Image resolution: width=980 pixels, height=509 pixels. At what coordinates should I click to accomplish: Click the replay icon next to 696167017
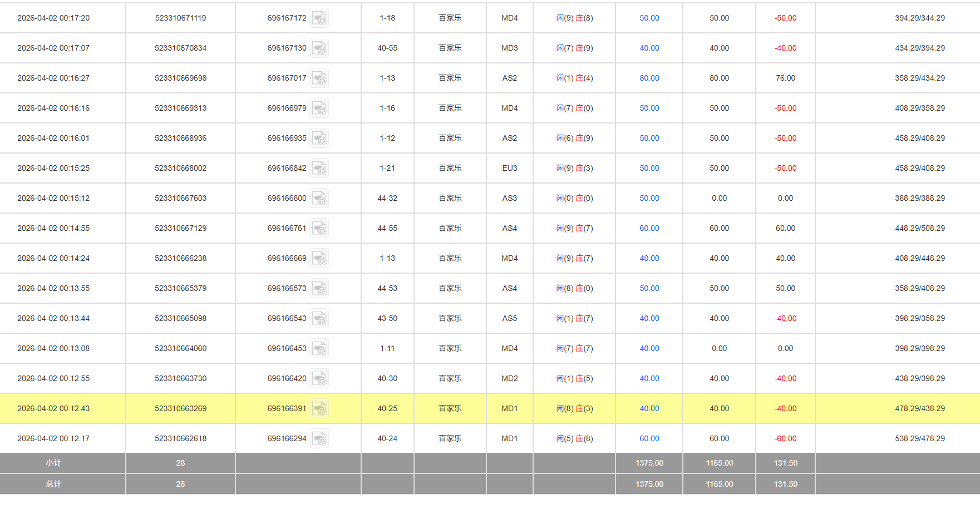coord(319,78)
